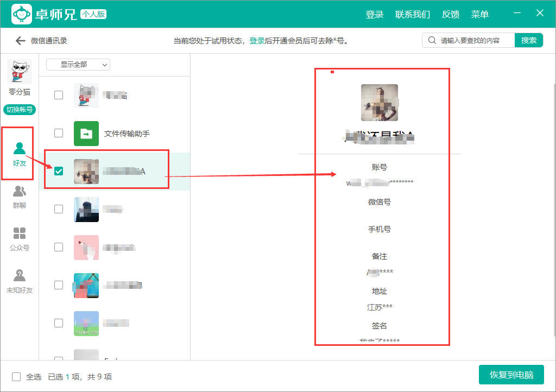556x392 pixels.
Task: Check the box beside teal-and-red avatar contact
Action: coord(59,285)
